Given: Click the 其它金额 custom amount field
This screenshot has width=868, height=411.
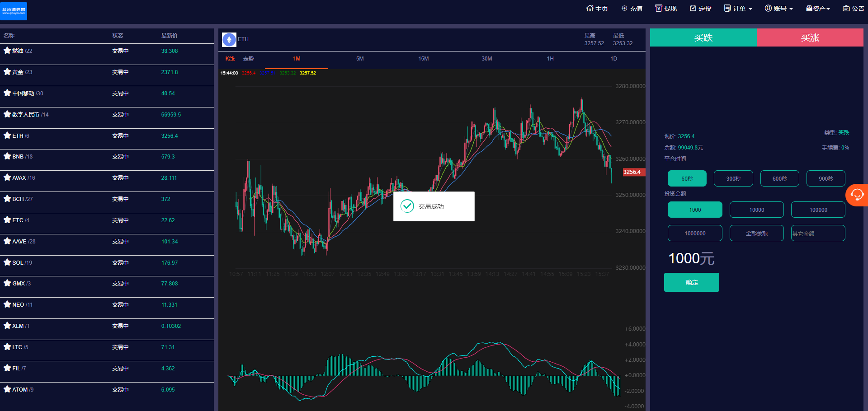Looking at the screenshot, I should click(x=818, y=234).
